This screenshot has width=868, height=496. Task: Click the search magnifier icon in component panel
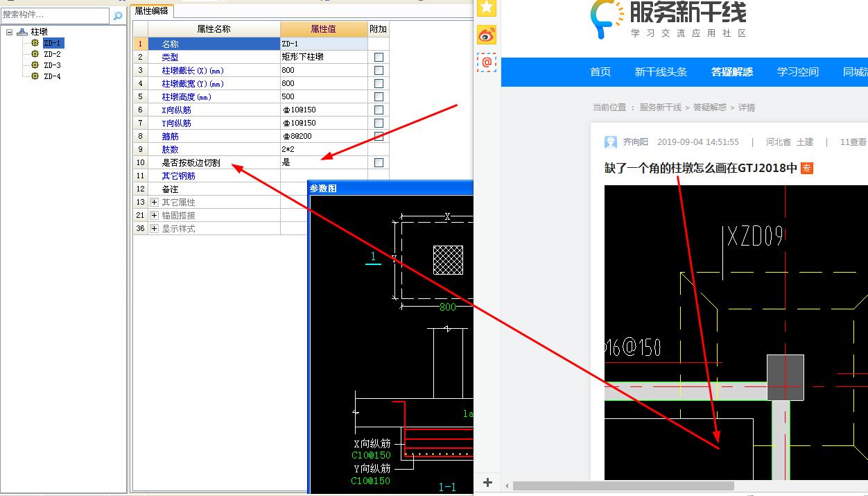coord(117,15)
